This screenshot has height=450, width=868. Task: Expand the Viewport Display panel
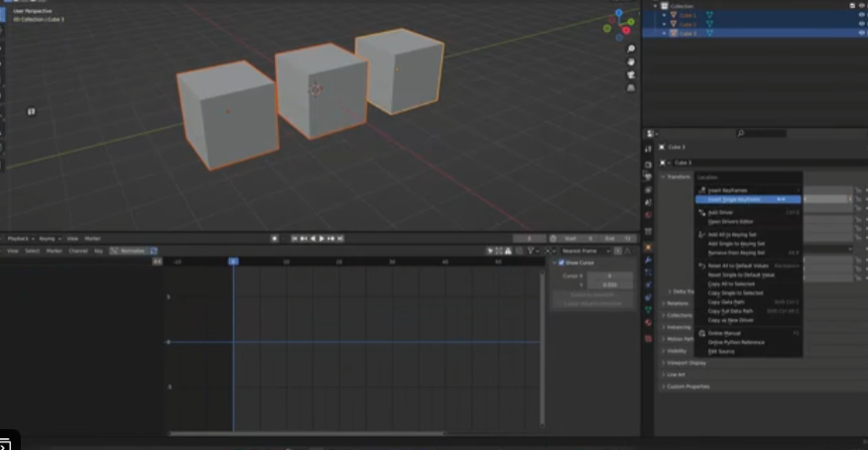click(686, 363)
